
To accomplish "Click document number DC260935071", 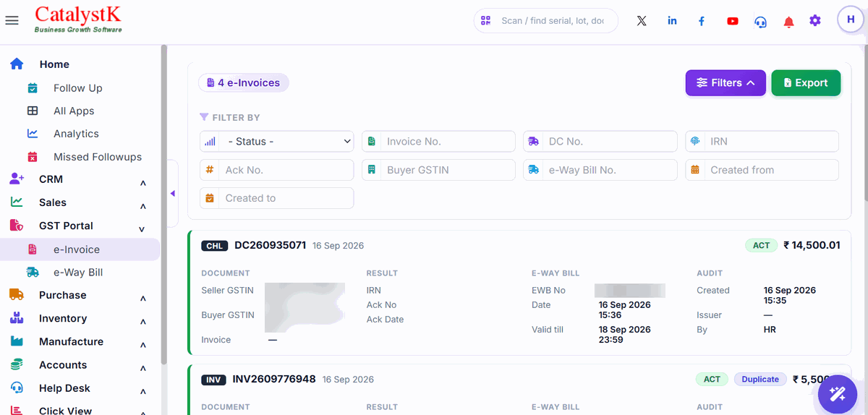I will coord(271,245).
